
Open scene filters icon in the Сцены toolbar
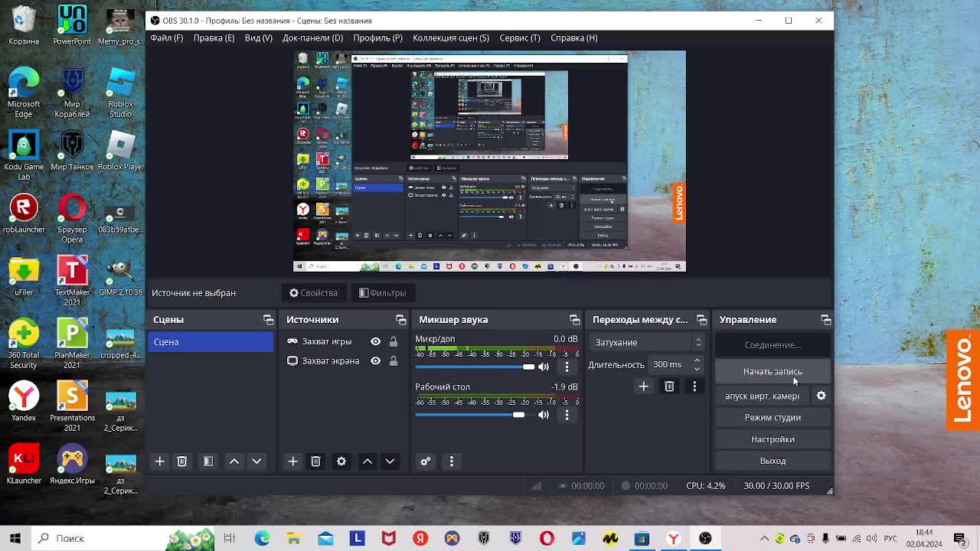(207, 461)
